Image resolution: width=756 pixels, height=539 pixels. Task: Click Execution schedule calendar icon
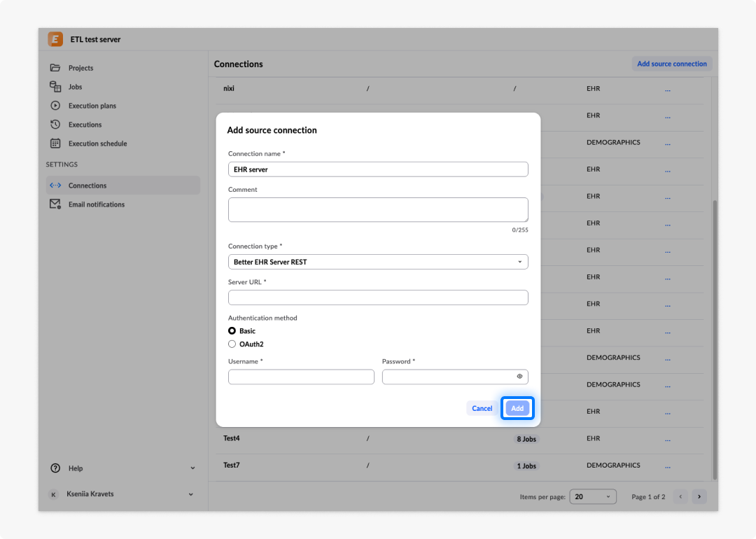tap(55, 143)
